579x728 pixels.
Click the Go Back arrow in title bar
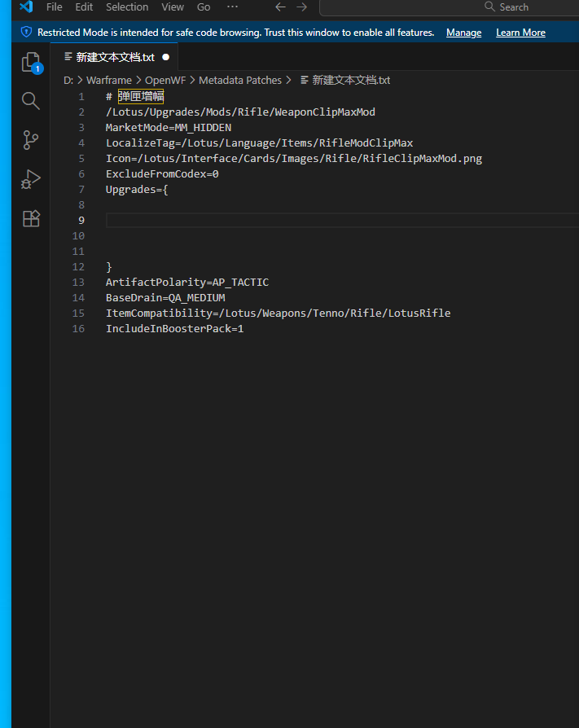tap(280, 7)
